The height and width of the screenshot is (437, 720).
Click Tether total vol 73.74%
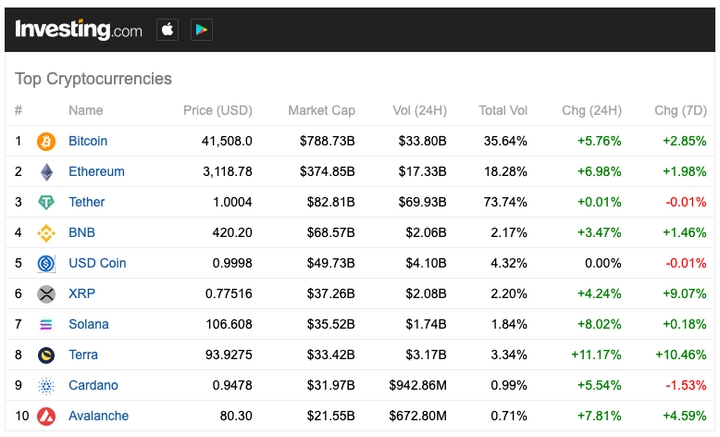point(505,202)
